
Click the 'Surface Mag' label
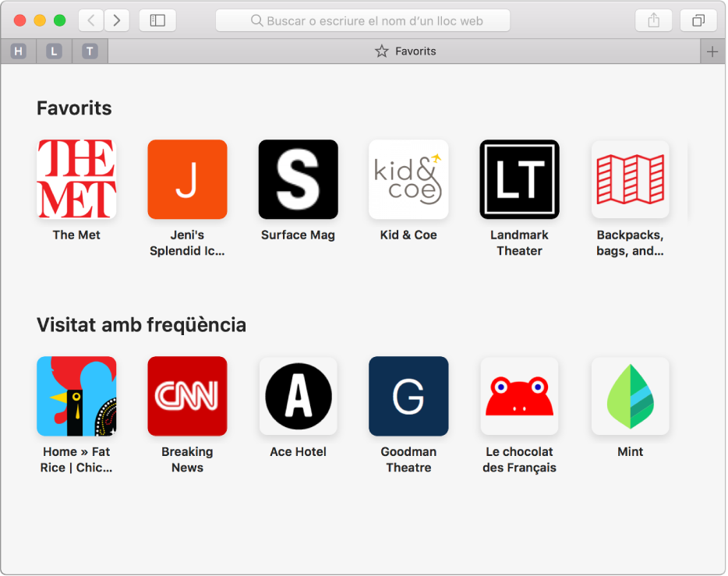click(x=298, y=235)
